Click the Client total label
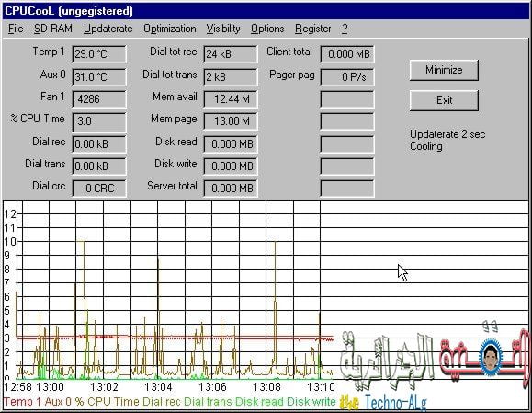This screenshot has width=532, height=413. (289, 52)
